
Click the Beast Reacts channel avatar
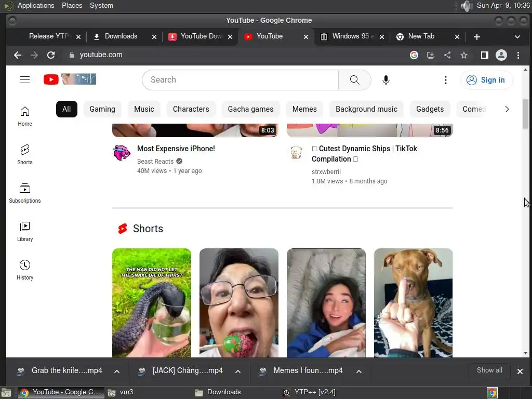pyautogui.click(x=122, y=153)
